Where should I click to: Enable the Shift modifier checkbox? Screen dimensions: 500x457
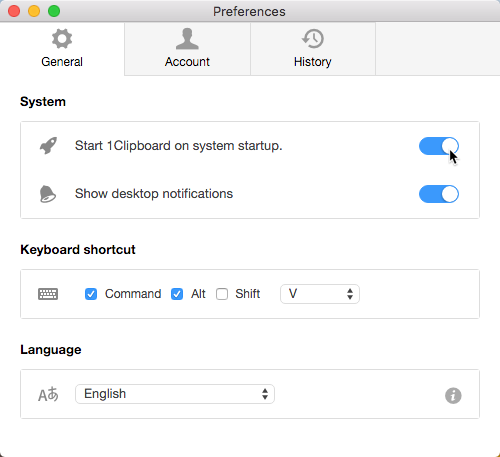[x=222, y=294]
